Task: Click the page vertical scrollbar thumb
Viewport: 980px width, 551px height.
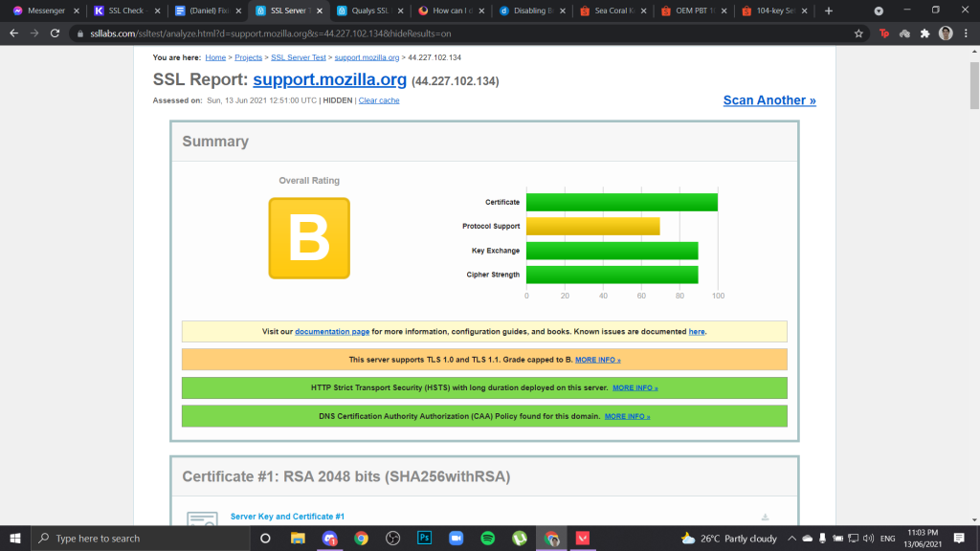Action: (974, 84)
